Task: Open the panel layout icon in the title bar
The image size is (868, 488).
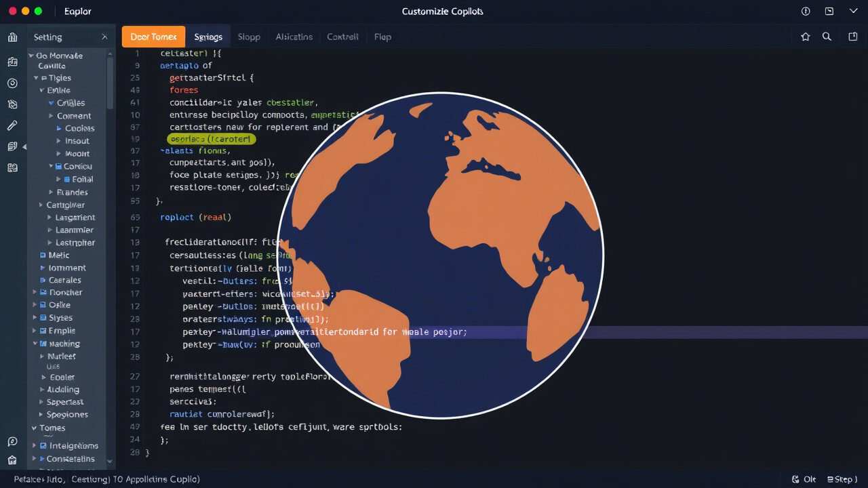Action: pyautogui.click(x=829, y=11)
